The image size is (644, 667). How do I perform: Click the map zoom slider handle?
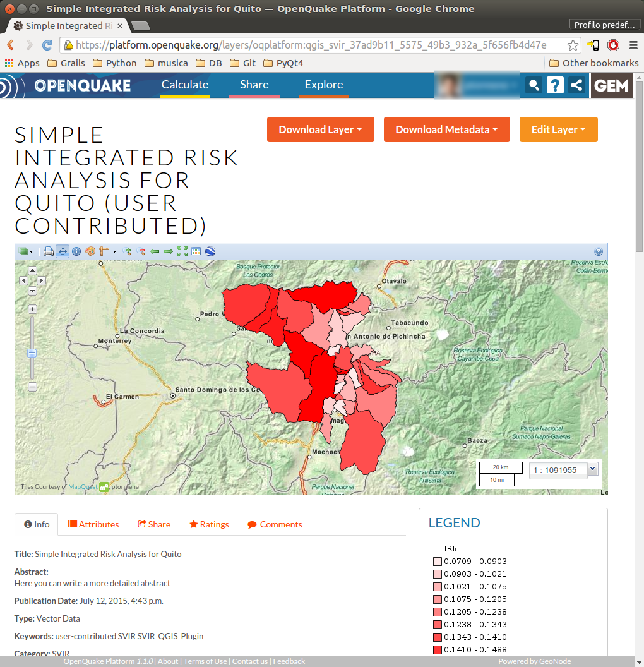(32, 353)
